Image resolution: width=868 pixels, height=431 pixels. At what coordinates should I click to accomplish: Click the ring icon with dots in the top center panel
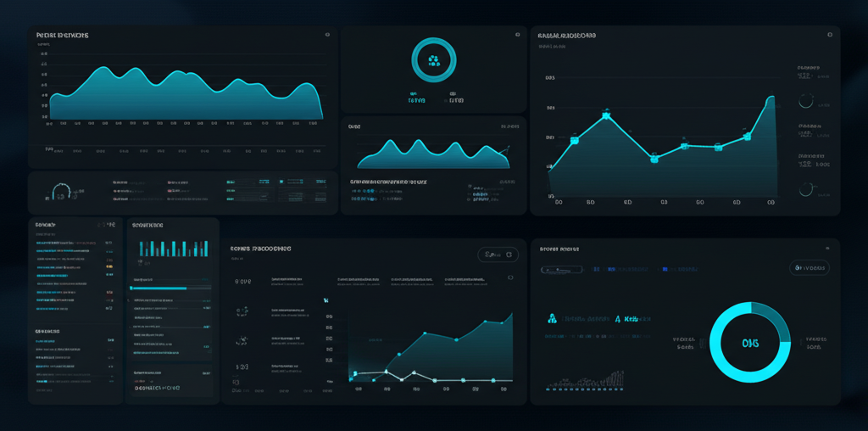coord(433,60)
